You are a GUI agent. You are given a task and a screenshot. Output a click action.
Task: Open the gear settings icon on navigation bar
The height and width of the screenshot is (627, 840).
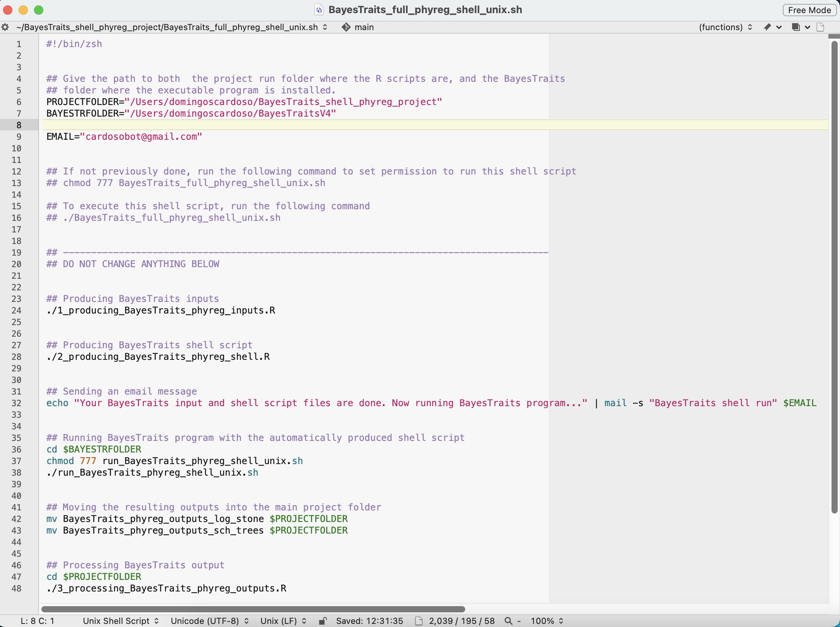pos(5,27)
